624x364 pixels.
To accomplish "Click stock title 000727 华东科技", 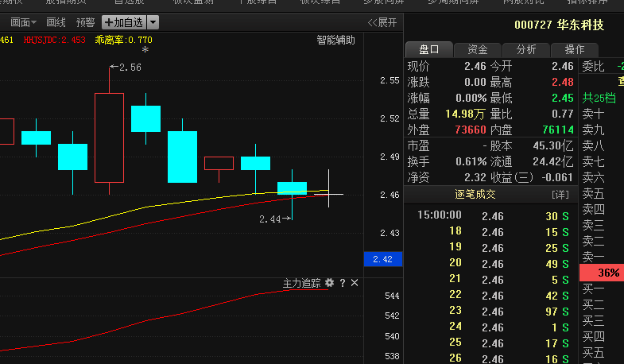I will pos(559,25).
